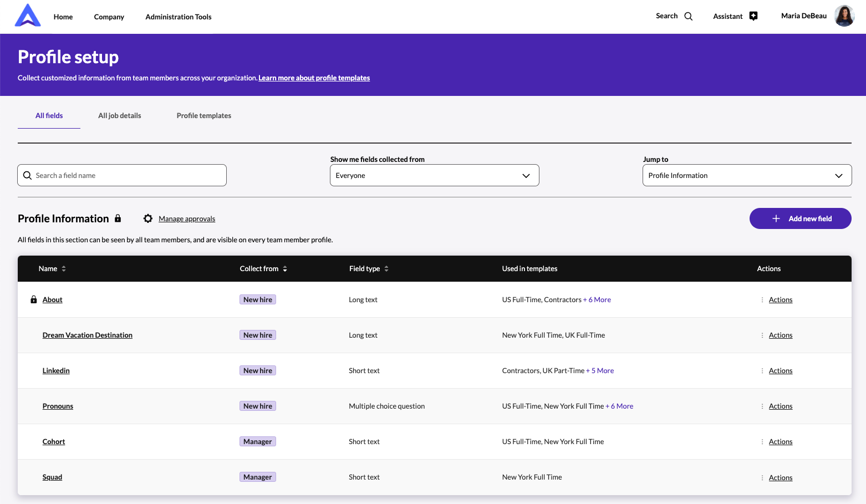Open Actions link for Linkedin row

pyautogui.click(x=781, y=370)
